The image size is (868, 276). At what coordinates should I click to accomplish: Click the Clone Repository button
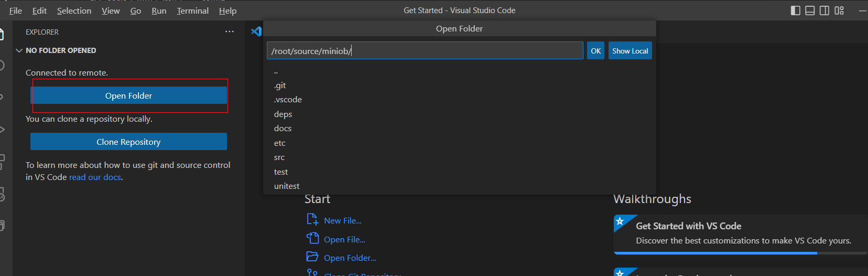coord(128,142)
